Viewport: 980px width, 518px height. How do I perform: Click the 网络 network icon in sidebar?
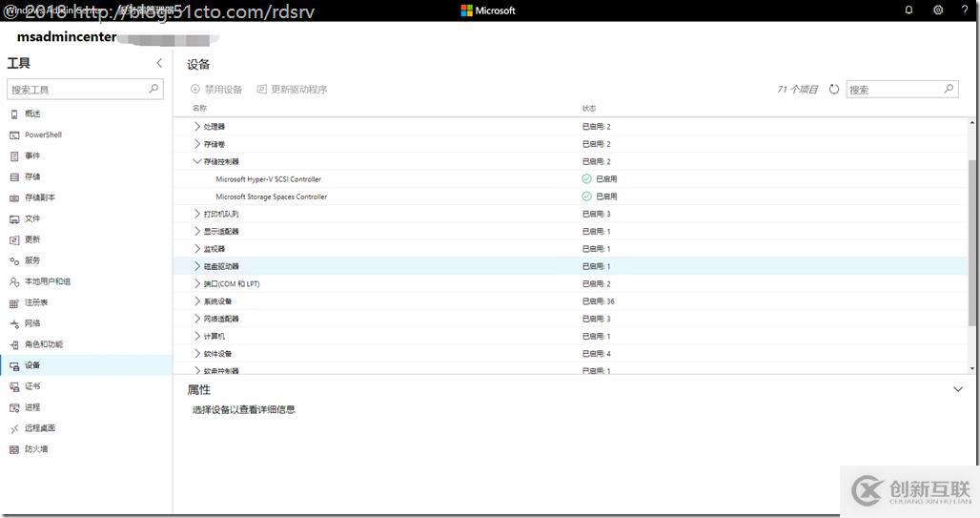(14, 323)
